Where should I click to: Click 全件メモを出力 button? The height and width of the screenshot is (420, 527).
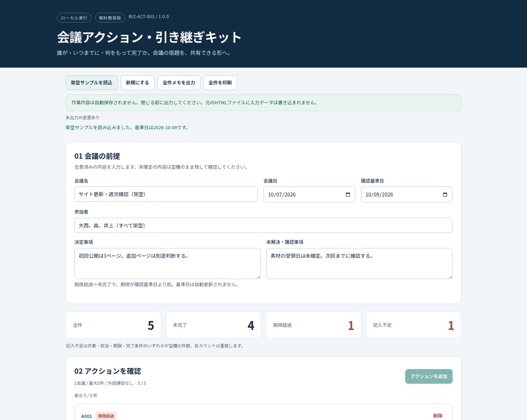179,83
